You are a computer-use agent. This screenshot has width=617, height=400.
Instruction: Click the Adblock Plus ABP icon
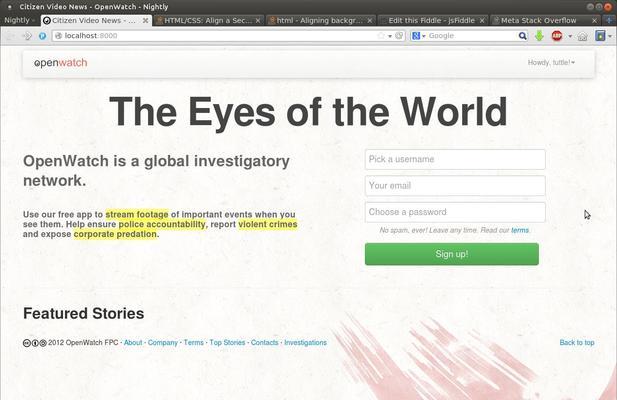coord(557,36)
